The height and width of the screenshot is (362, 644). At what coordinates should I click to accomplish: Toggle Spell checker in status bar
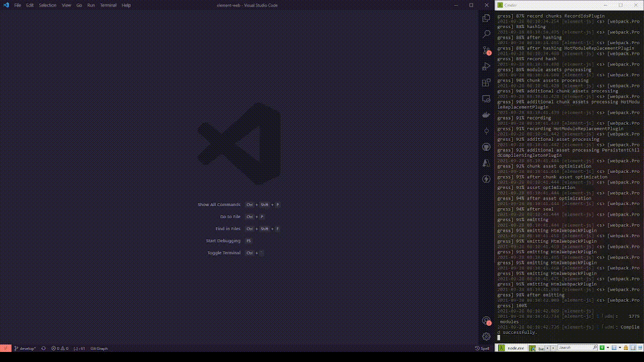[x=482, y=348]
